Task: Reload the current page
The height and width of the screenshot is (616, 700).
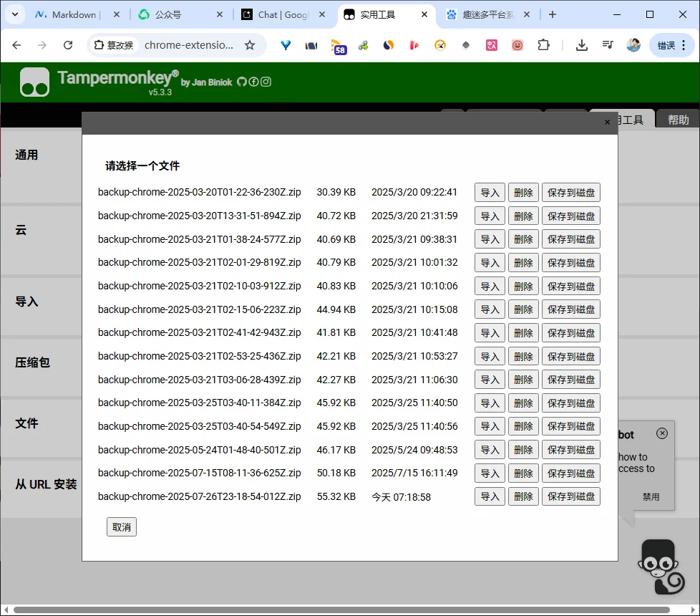Action: 68,45
